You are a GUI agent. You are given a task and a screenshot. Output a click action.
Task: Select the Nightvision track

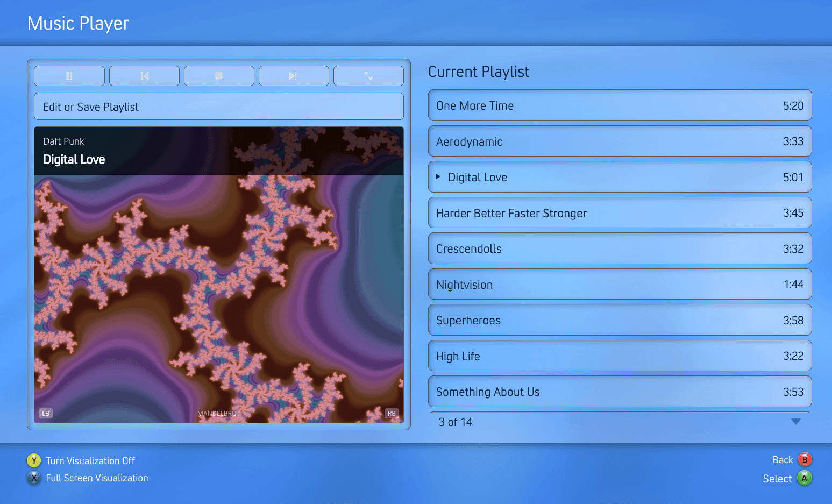(x=620, y=285)
